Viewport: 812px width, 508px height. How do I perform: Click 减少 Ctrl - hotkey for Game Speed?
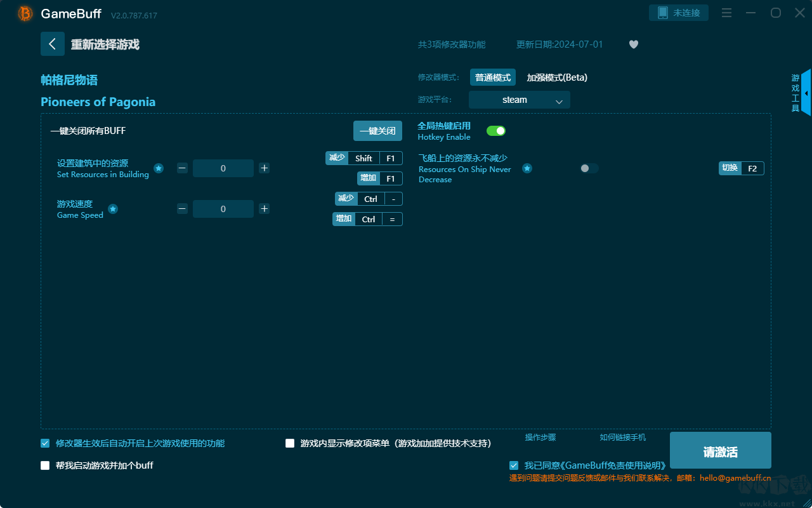(369, 199)
